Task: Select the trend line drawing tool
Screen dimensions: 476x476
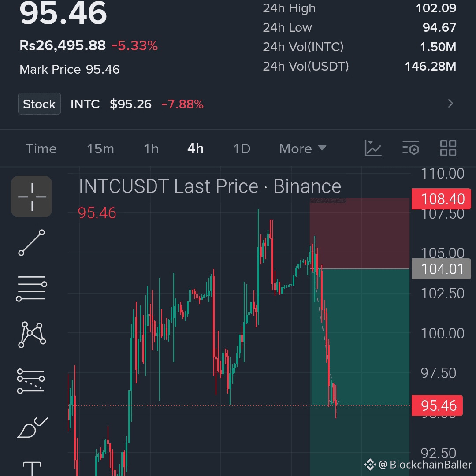Action: (x=32, y=242)
